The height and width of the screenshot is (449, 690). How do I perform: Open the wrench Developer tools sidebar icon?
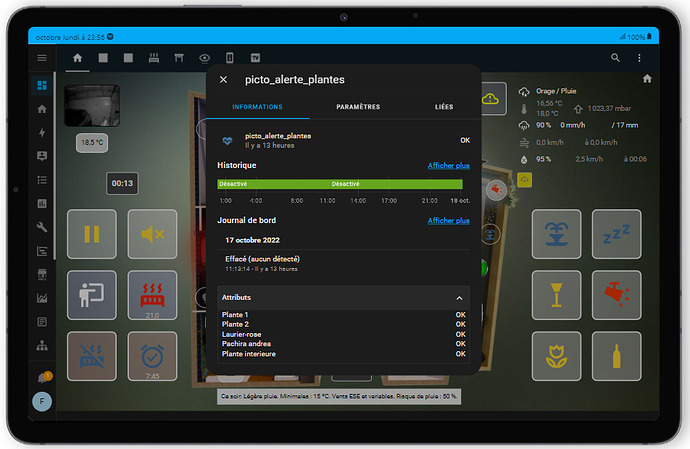click(x=42, y=227)
